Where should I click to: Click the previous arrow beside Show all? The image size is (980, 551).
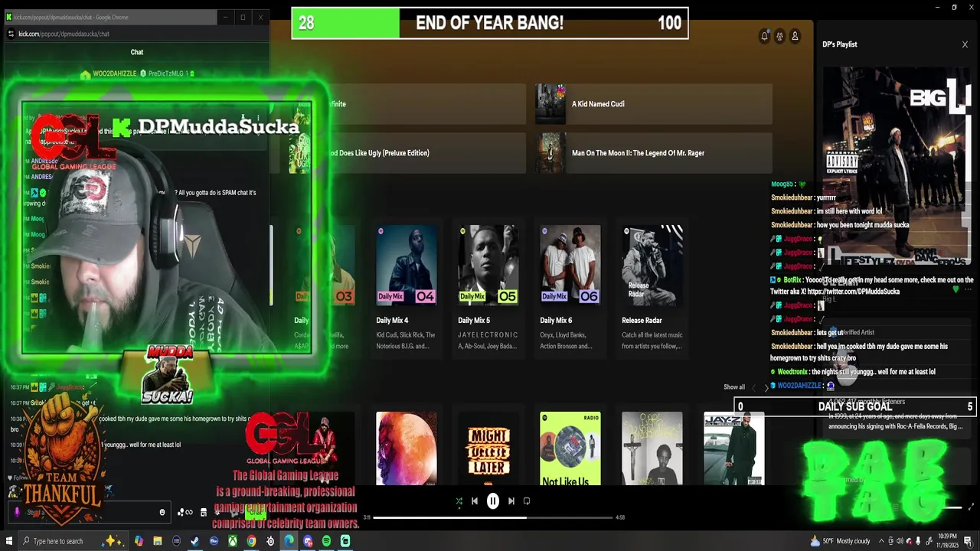[753, 388]
